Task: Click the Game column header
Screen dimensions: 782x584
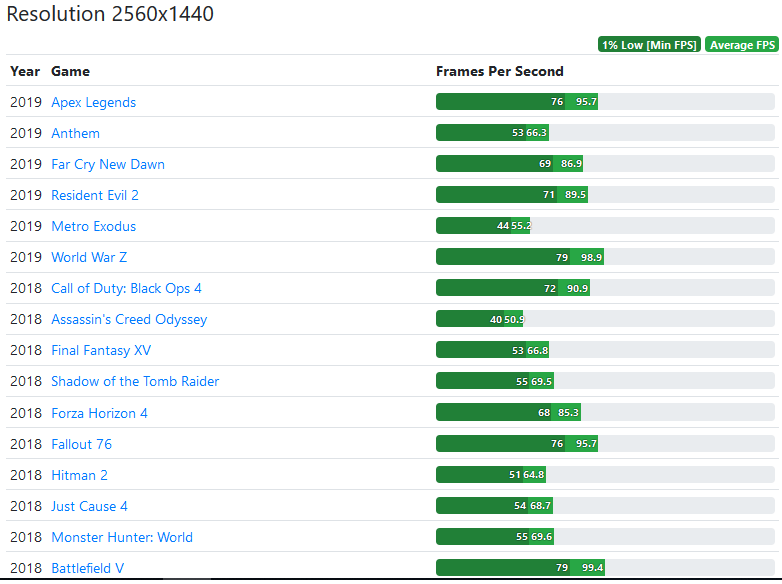Action: tap(70, 71)
